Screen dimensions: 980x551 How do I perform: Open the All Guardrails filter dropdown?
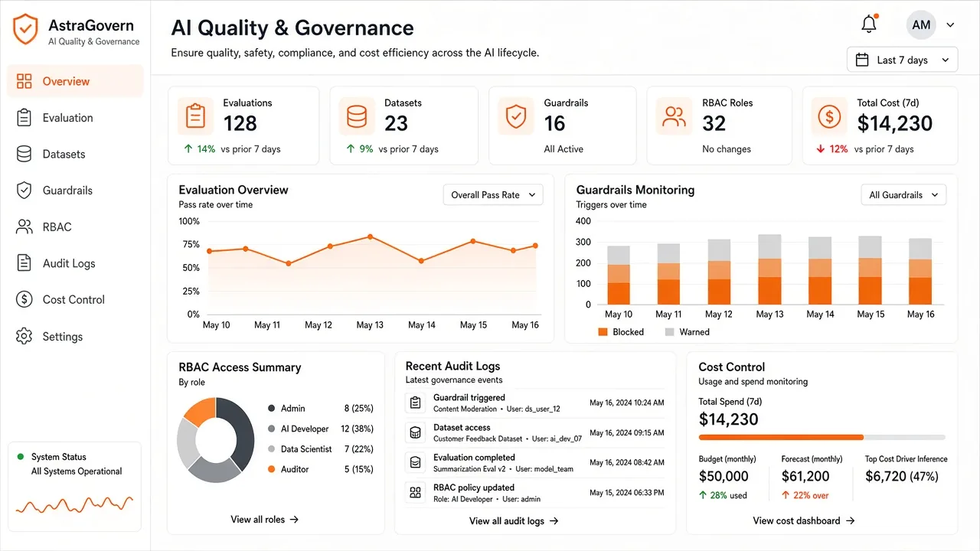[x=903, y=195]
